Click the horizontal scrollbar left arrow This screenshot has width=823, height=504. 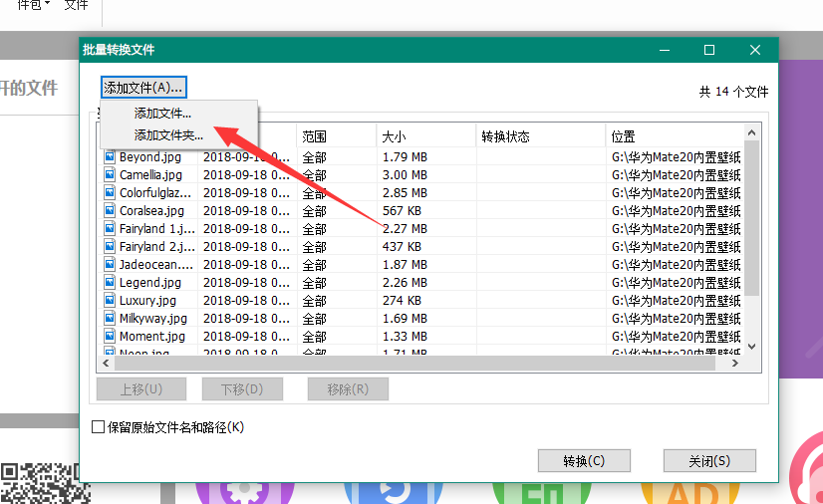point(106,363)
